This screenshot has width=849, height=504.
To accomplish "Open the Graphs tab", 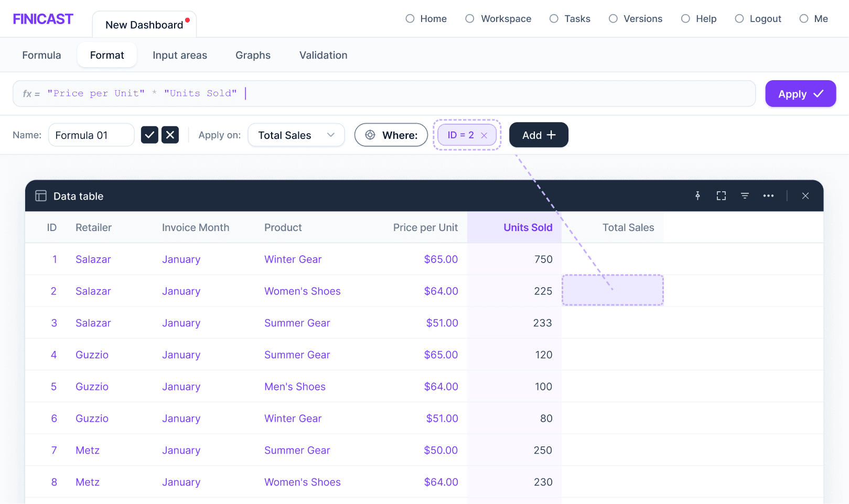I will [253, 55].
